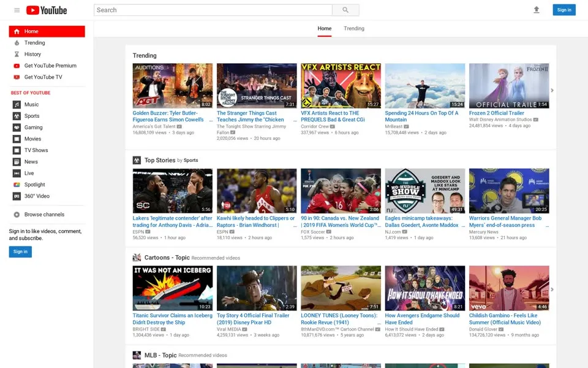Open America's Got Talent channel link

coord(154,126)
